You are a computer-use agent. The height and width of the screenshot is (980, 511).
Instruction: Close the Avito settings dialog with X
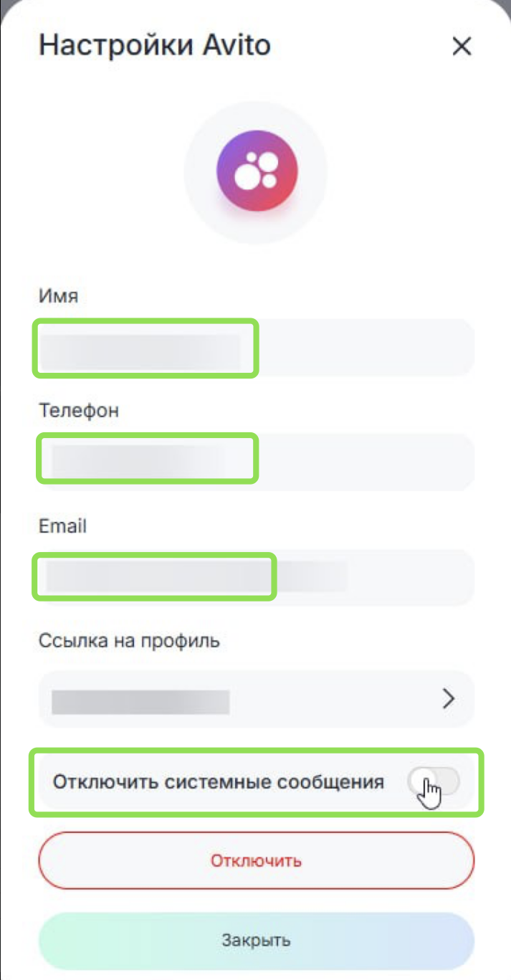pyautogui.click(x=462, y=47)
